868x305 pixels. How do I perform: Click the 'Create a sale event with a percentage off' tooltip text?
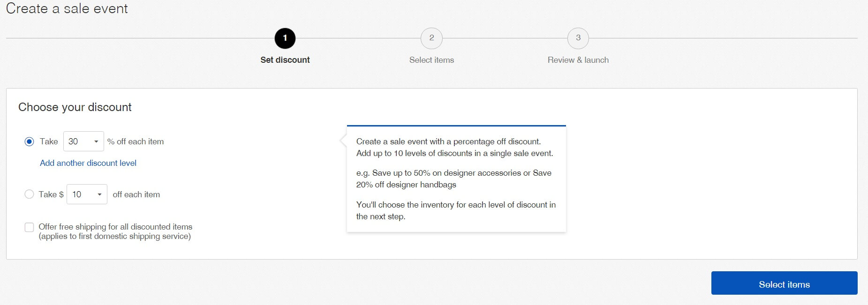454,147
